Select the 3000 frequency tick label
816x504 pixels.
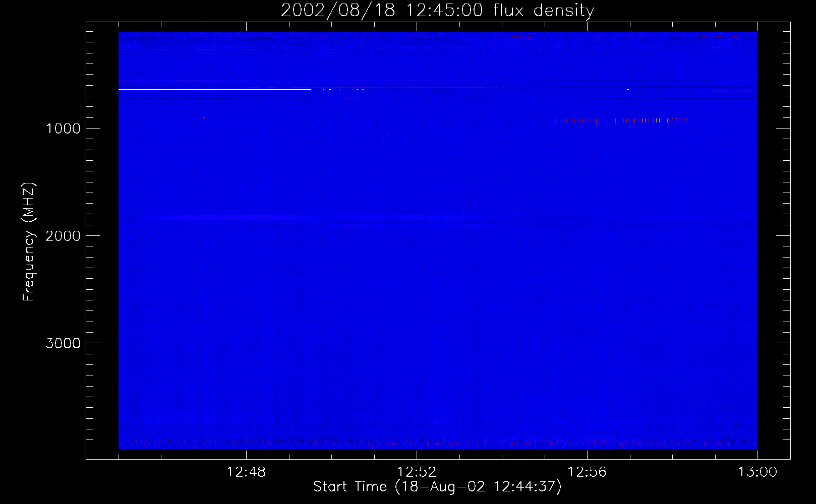(63, 343)
